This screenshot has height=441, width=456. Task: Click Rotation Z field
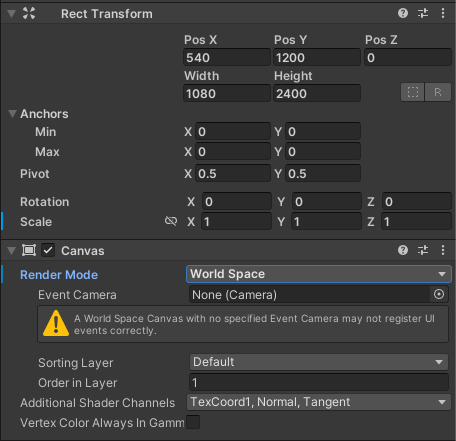[x=417, y=201]
